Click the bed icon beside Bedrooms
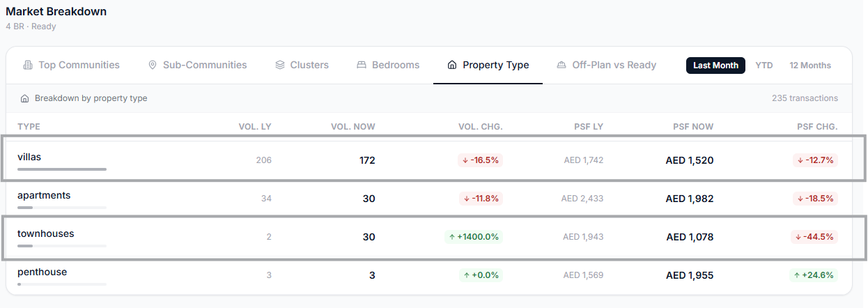 click(362, 65)
